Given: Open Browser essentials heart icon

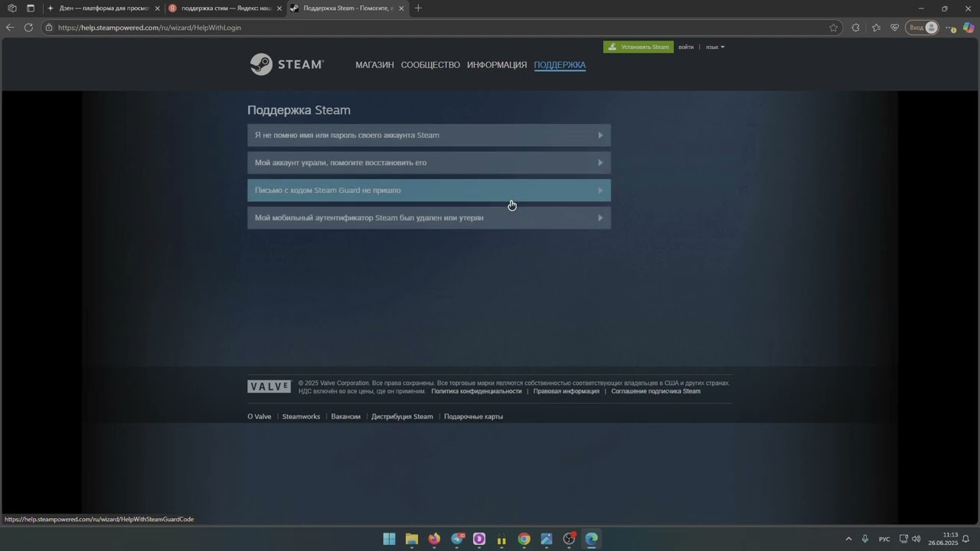Looking at the screenshot, I should [x=894, y=28].
